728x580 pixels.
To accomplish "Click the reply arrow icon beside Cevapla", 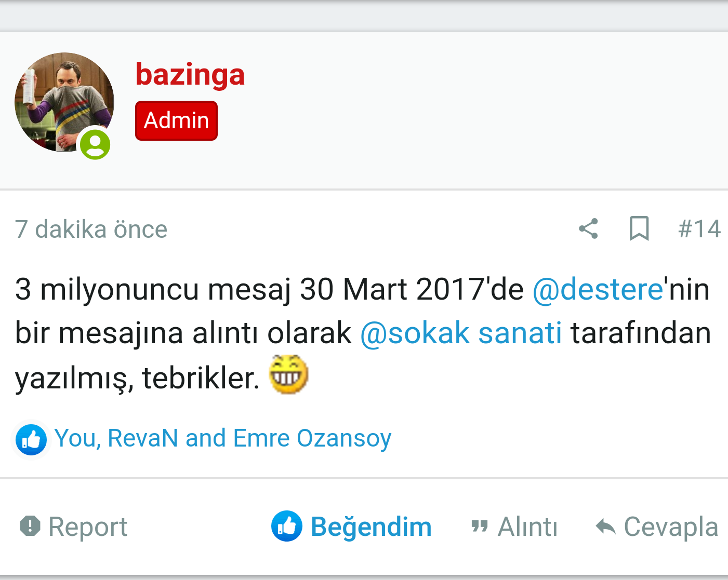I will 605,527.
